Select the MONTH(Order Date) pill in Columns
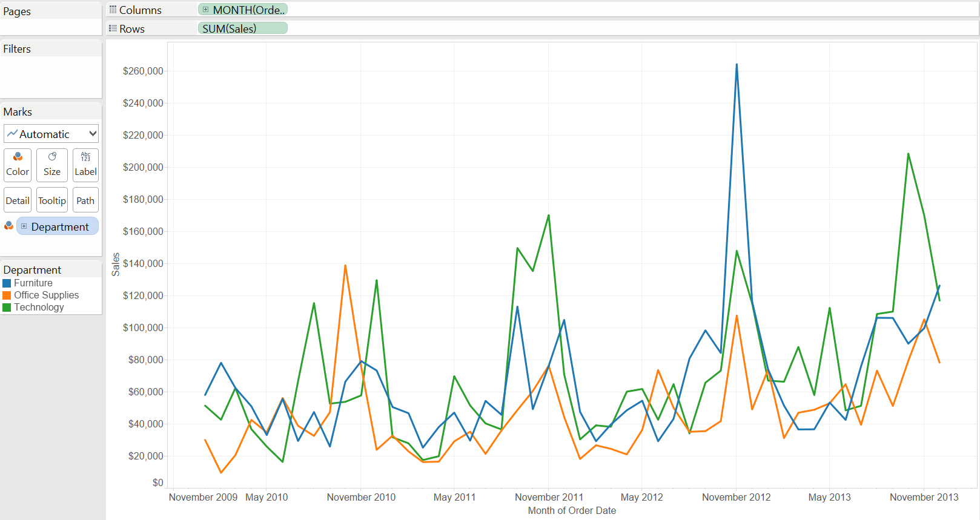The width and height of the screenshot is (980, 520). 243,10
